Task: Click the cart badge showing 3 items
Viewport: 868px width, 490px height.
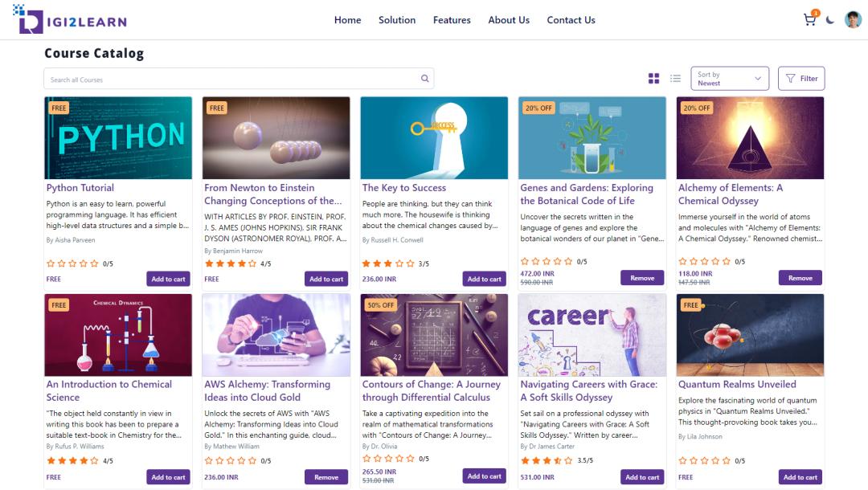Action: pyautogui.click(x=815, y=14)
